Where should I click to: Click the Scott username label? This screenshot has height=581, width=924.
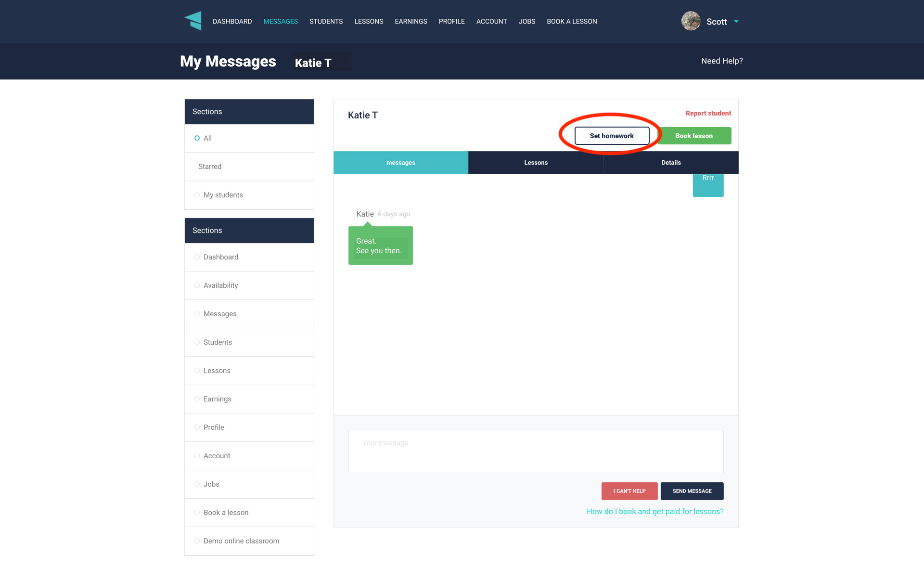point(717,22)
